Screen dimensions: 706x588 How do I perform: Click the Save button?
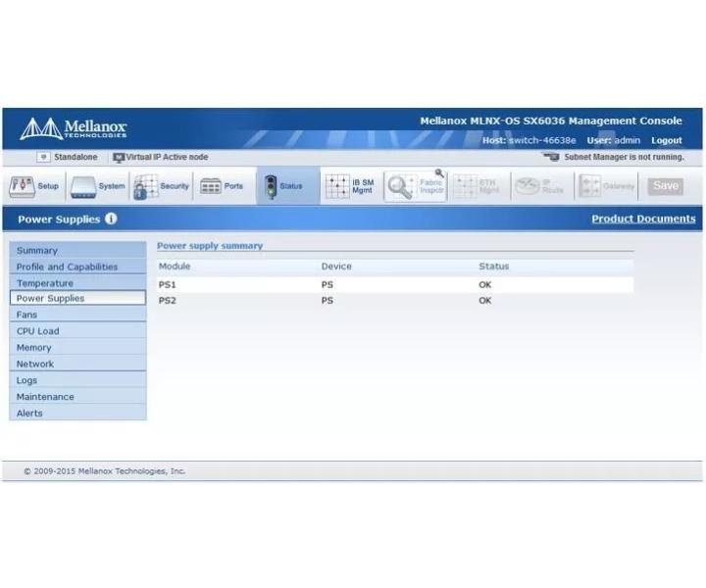click(x=666, y=186)
